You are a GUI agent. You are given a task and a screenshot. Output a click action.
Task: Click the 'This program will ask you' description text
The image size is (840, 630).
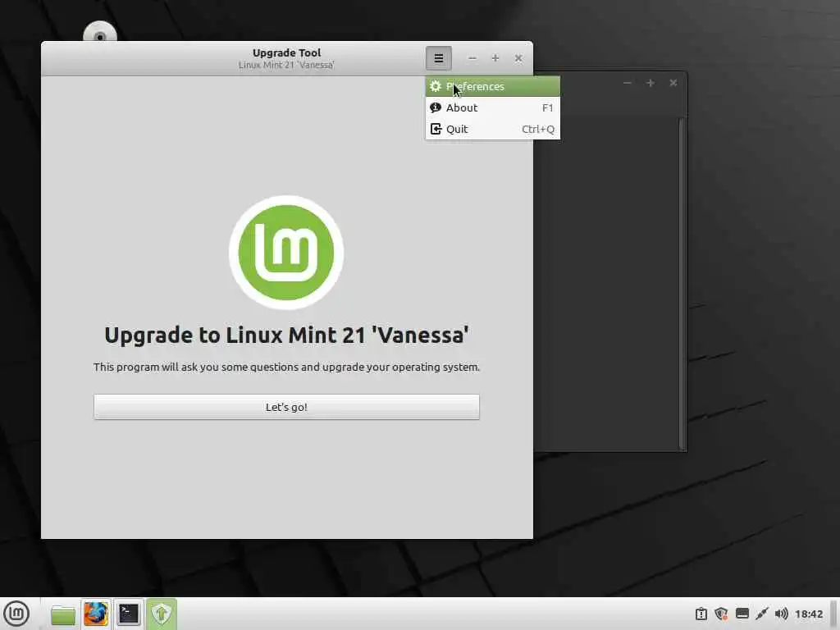coord(286,367)
